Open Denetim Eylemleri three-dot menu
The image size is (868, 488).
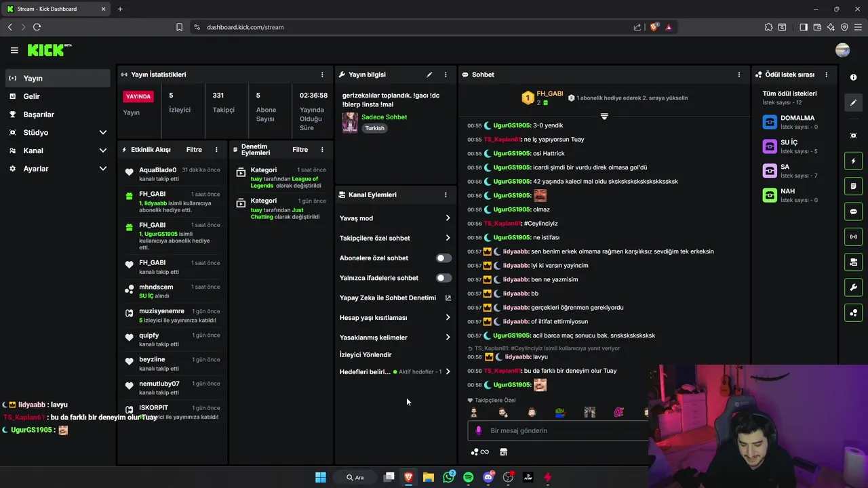click(x=322, y=150)
